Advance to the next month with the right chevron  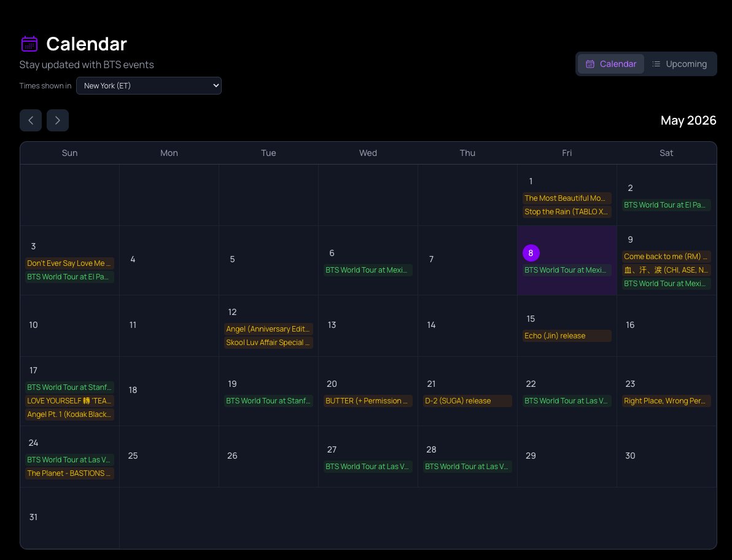(58, 120)
